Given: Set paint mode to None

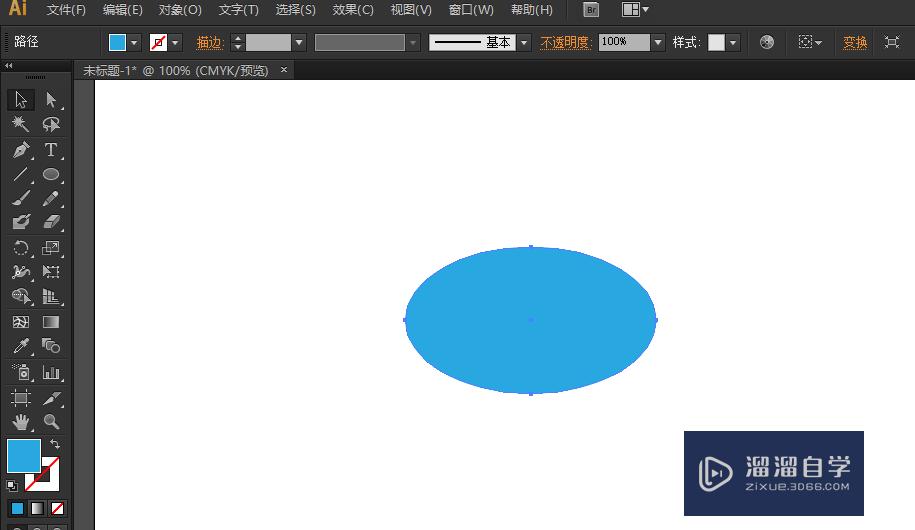Looking at the screenshot, I should coord(57,508).
